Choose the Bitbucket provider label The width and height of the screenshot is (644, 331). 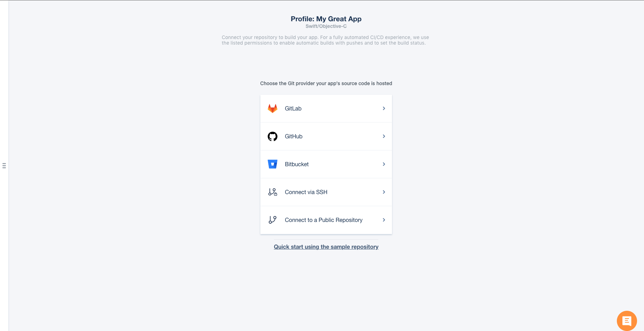tap(297, 164)
